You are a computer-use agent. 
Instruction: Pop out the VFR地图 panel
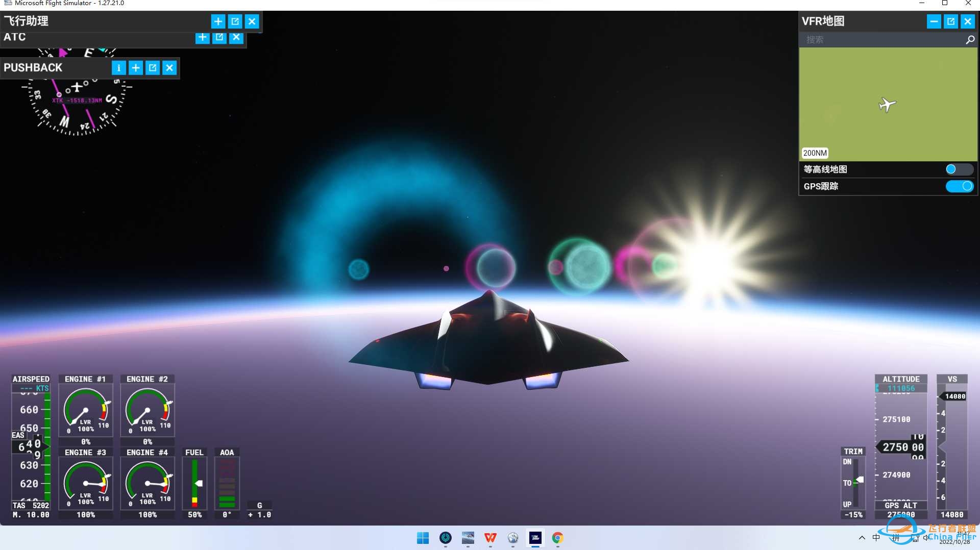(x=950, y=21)
